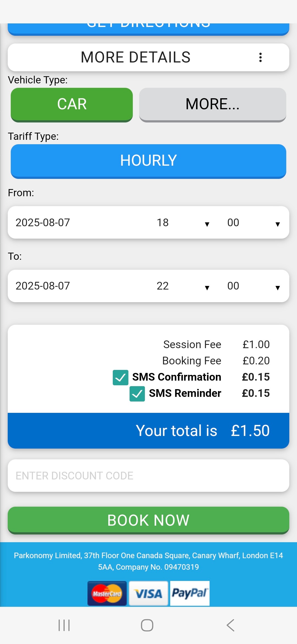
Task: Tap the three-dot More Details icon
Action: [260, 58]
